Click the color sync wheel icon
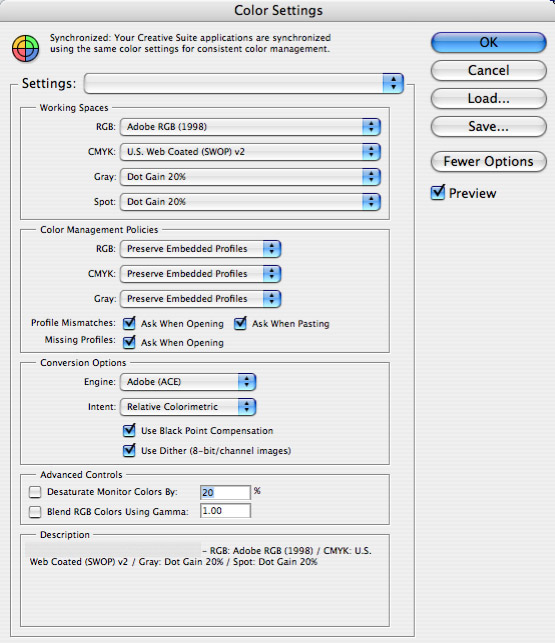The width and height of the screenshot is (555, 643). coord(25,48)
